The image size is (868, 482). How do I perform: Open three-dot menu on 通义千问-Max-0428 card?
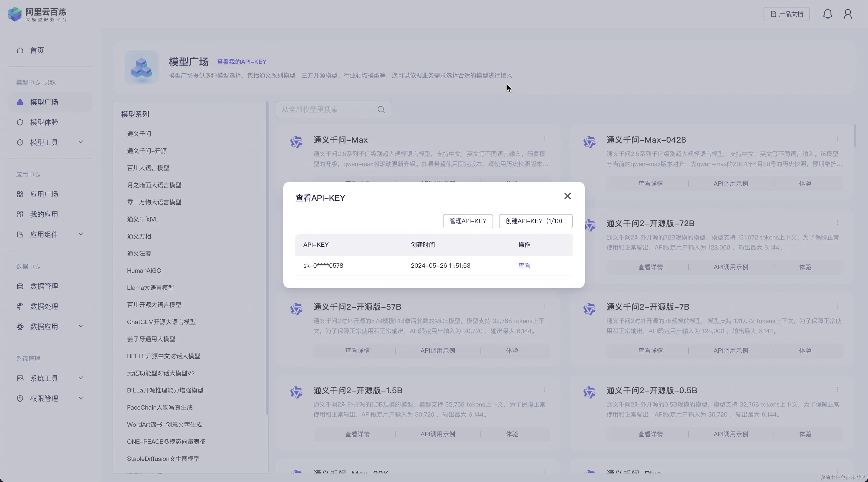(x=837, y=139)
